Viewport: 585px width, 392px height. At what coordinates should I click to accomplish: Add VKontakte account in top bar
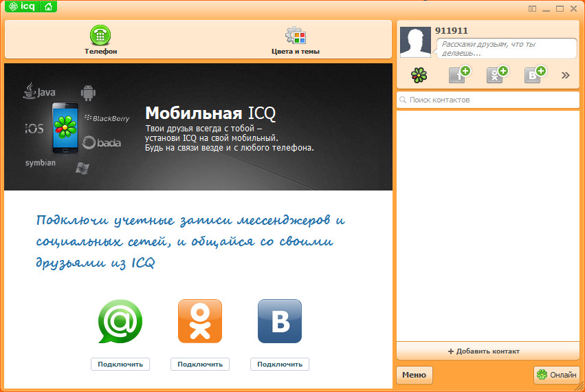[535, 74]
